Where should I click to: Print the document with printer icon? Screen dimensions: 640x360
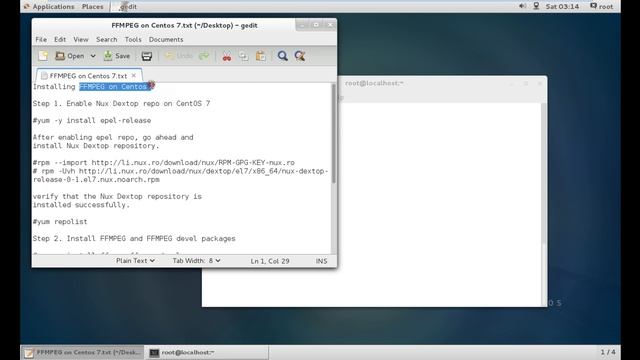coord(147,56)
